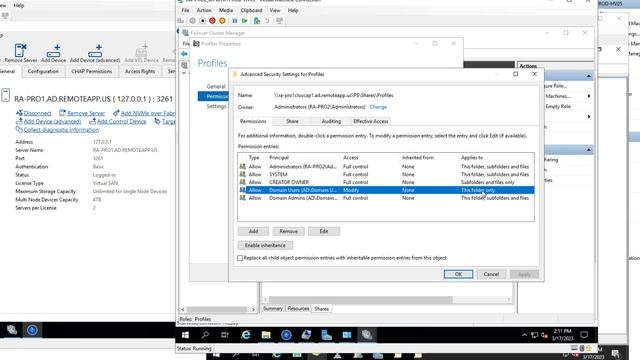Click Edit permission entry button
This screenshot has height=360, width=640.
(324, 231)
